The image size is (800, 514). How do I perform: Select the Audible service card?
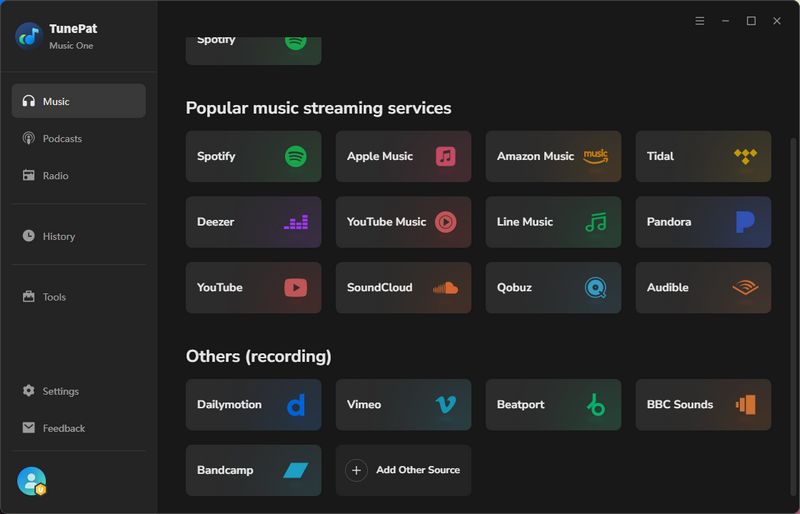point(704,288)
